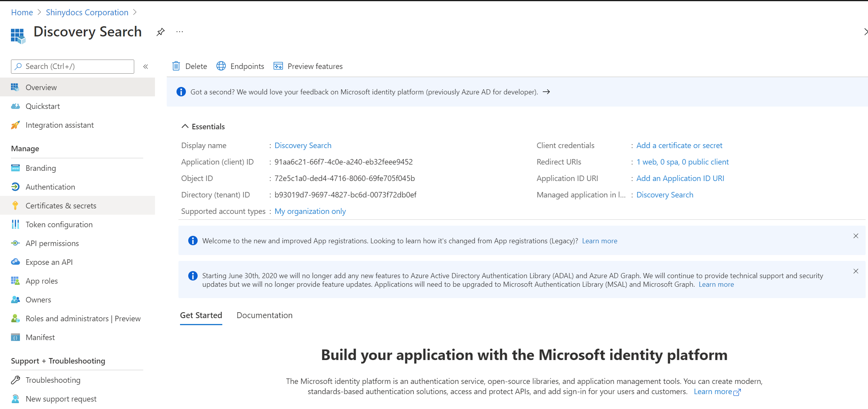Click the Troubleshooting wrench icon
Image resolution: width=868 pixels, height=409 pixels.
15,380
